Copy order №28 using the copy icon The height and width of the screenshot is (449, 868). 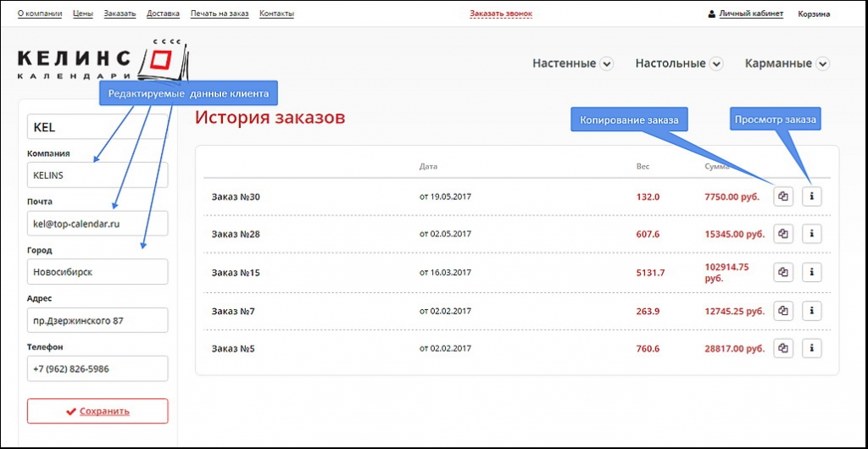coord(783,234)
